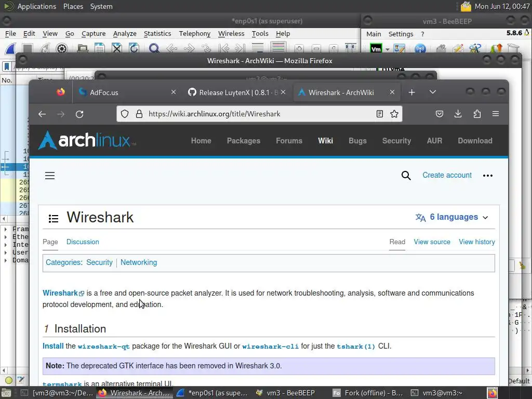Screen dimensions: 532x399
Task: Close the AdFoc.us tab
Action: coord(174,92)
